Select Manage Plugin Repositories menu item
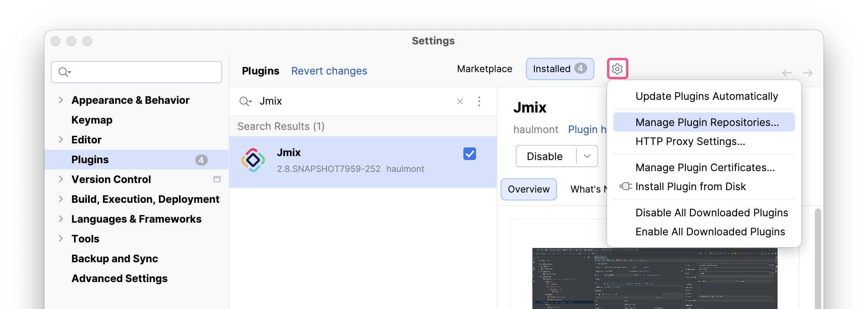This screenshot has width=868, height=309. point(707,122)
